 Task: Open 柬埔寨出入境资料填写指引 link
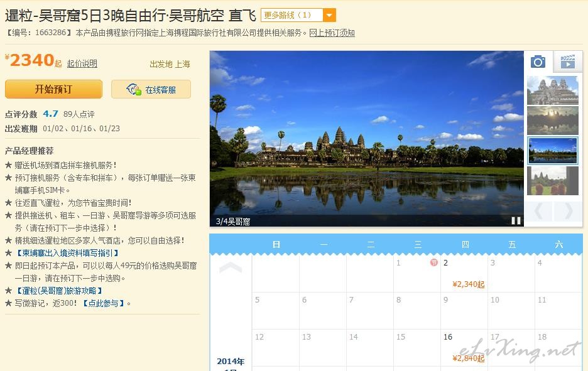click(67, 253)
